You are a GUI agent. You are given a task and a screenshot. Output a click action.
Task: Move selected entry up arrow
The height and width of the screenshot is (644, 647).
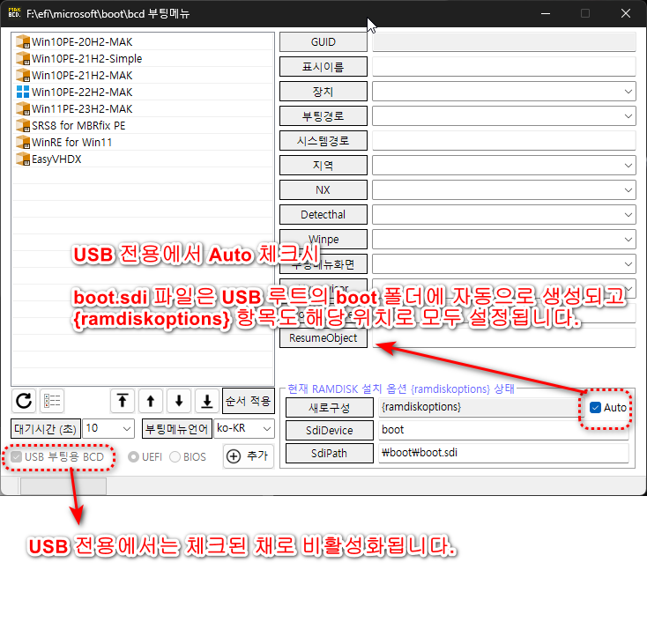[151, 400]
